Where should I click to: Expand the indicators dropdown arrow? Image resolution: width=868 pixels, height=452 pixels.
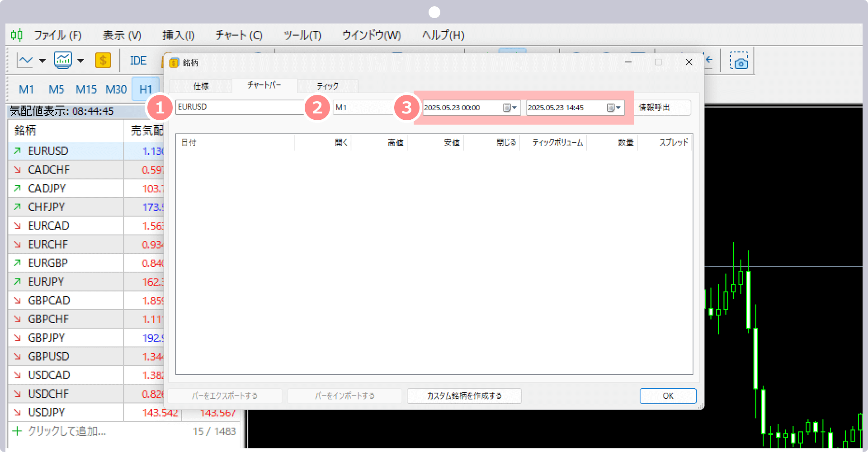point(80,61)
